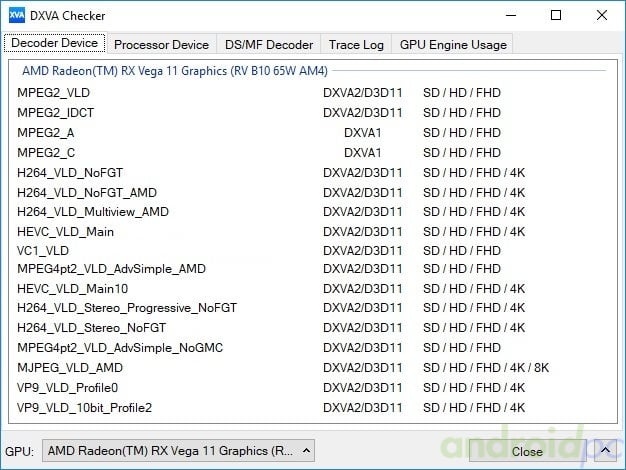This screenshot has width=626, height=470.
Task: Click the Close button at bottom
Action: pos(526,451)
